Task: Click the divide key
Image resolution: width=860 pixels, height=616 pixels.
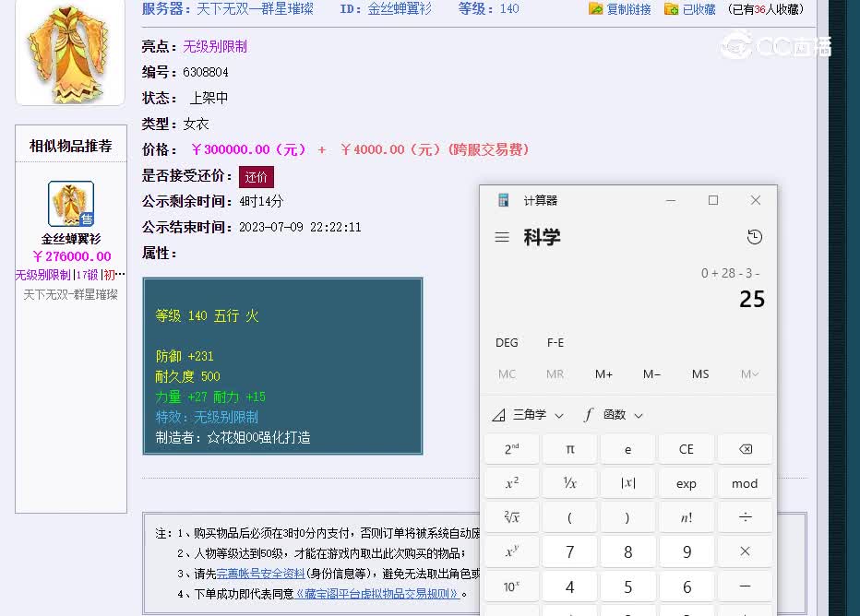Action: pyautogui.click(x=745, y=517)
